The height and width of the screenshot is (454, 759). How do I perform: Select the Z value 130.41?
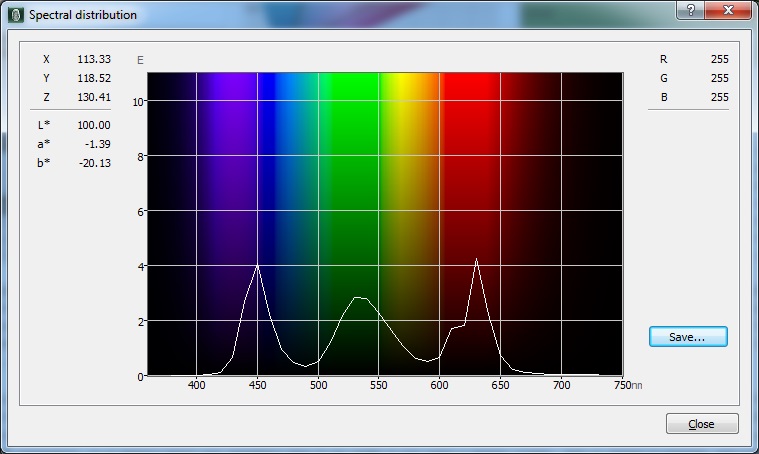tap(93, 97)
